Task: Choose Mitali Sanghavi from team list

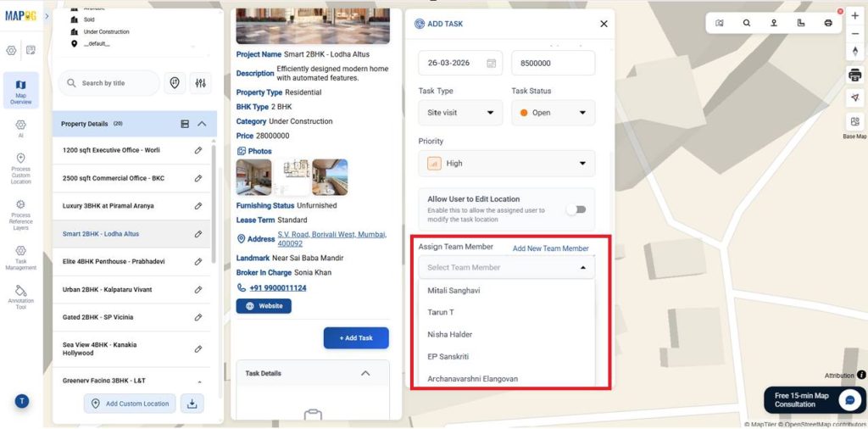Action: click(x=507, y=290)
